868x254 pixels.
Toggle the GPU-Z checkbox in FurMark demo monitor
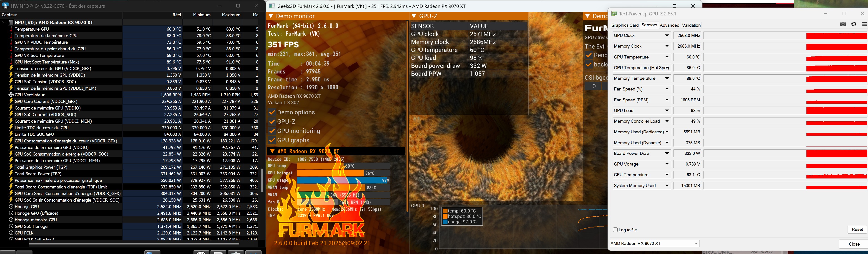coord(272,122)
